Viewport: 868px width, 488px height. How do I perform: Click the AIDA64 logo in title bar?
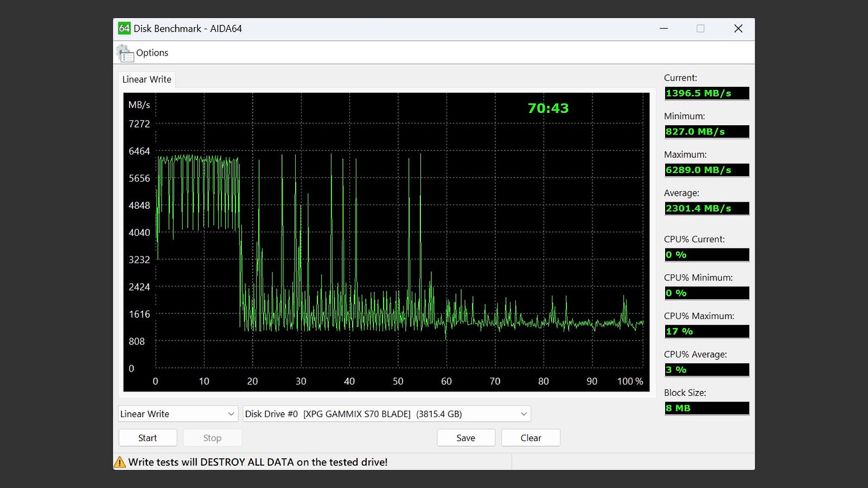click(x=124, y=29)
